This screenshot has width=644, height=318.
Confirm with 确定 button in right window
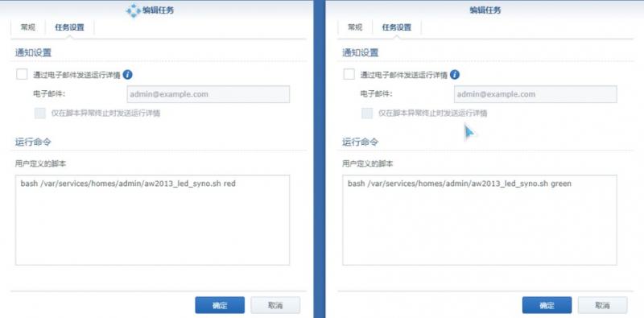click(x=547, y=305)
